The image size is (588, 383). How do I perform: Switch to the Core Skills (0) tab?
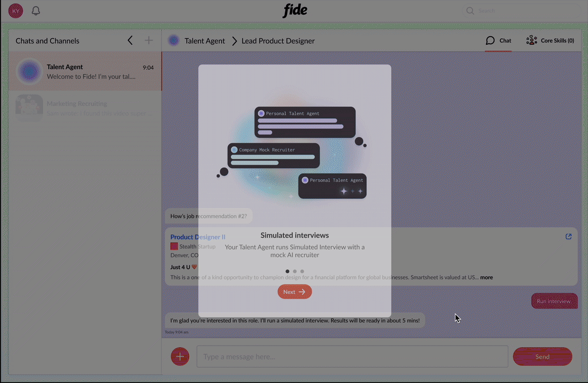tap(551, 40)
